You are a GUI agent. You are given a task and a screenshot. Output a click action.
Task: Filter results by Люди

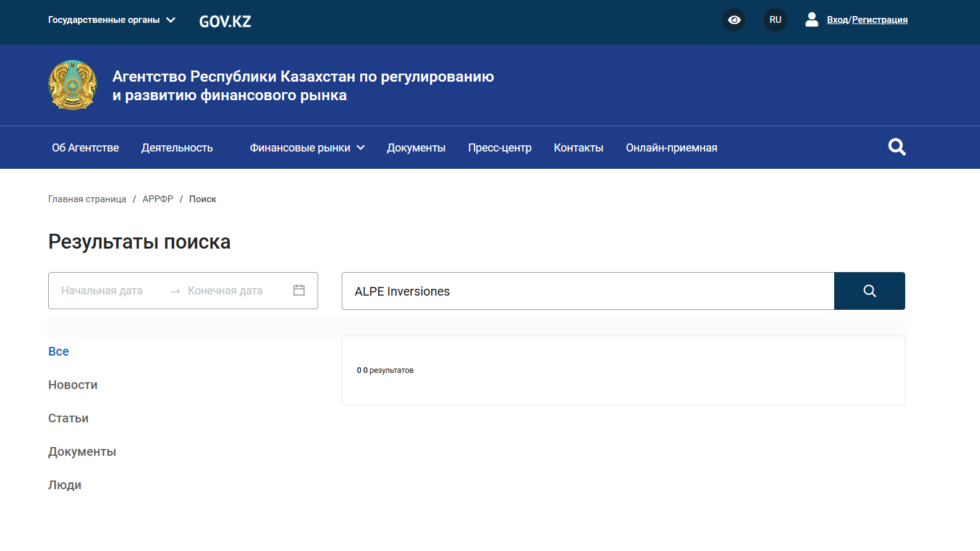[x=65, y=485]
